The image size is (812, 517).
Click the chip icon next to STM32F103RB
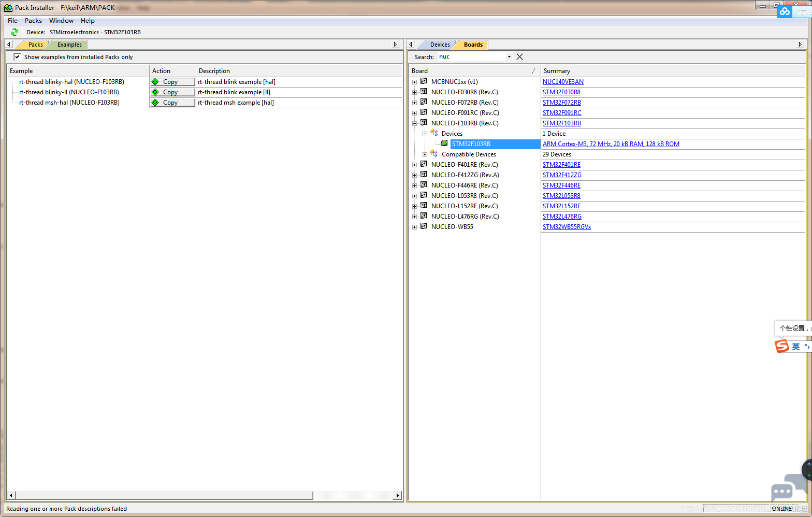point(444,143)
